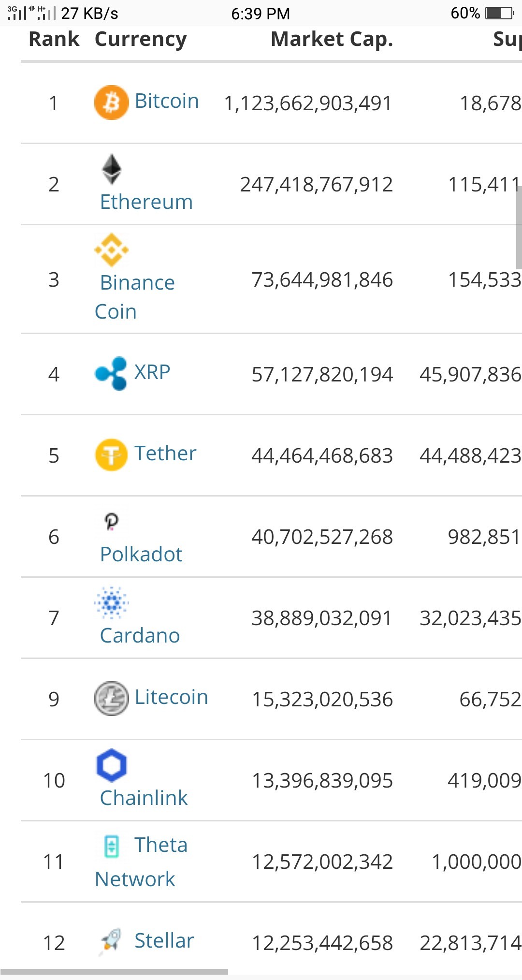
Task: Tap the blue XRP logo icon
Action: [111, 373]
